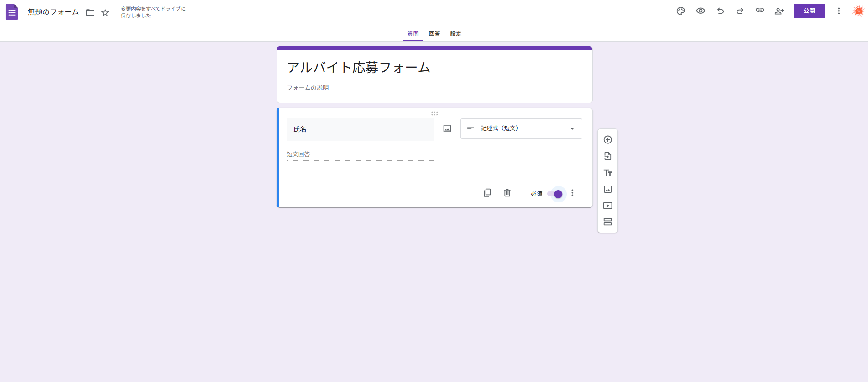Open the add collaborators icon
The height and width of the screenshot is (382, 868).
pyautogui.click(x=779, y=11)
